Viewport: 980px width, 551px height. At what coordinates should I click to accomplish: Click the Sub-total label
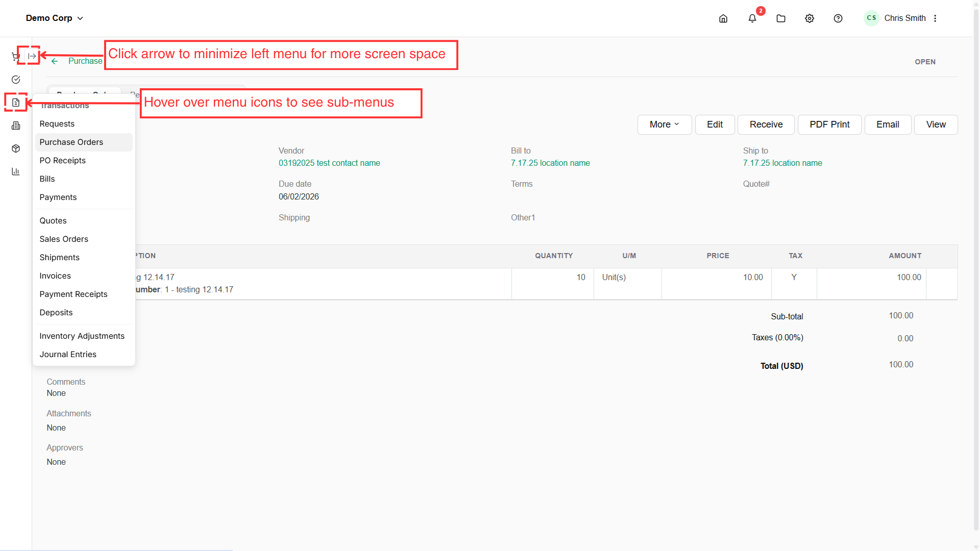click(x=787, y=317)
